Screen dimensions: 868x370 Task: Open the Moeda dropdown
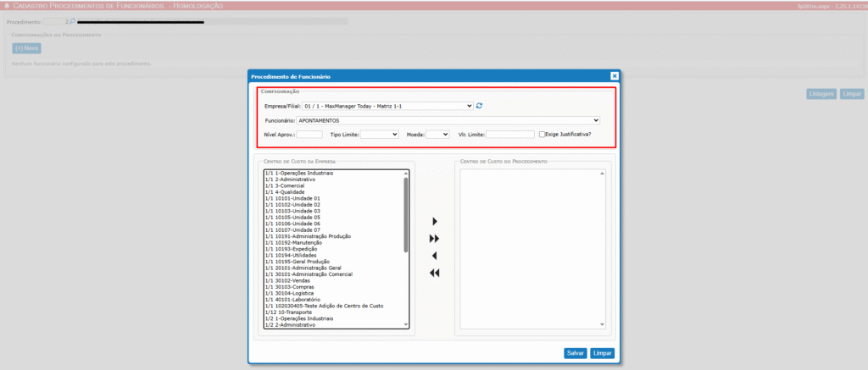(437, 134)
